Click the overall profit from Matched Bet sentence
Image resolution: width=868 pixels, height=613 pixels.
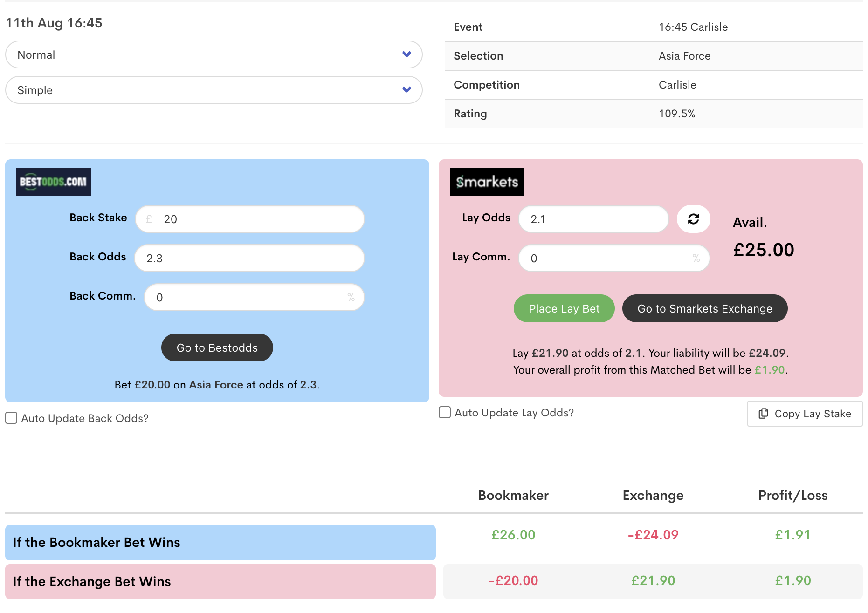pos(650,370)
